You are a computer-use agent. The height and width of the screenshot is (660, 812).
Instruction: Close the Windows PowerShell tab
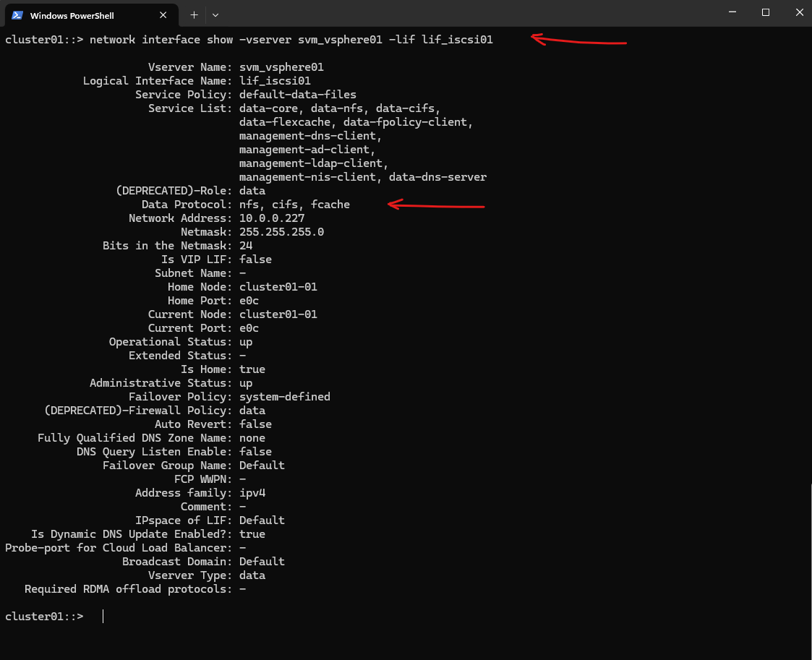point(163,15)
